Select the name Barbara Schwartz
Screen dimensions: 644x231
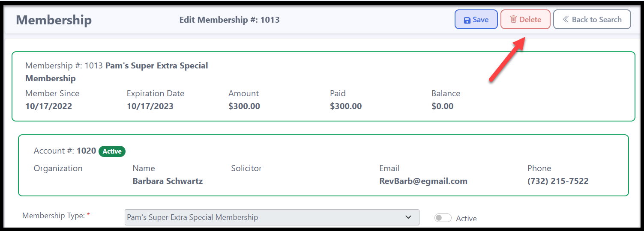pos(168,181)
